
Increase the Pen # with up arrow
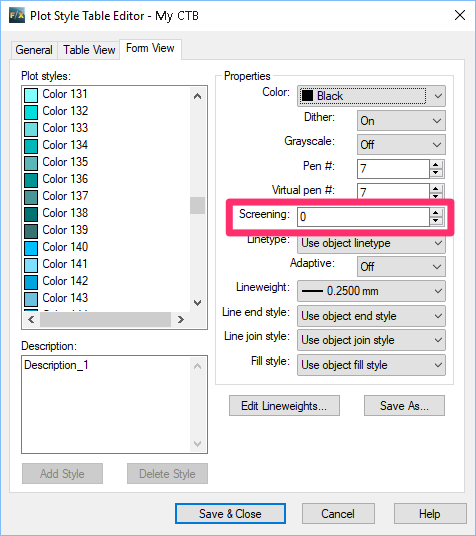(435, 164)
